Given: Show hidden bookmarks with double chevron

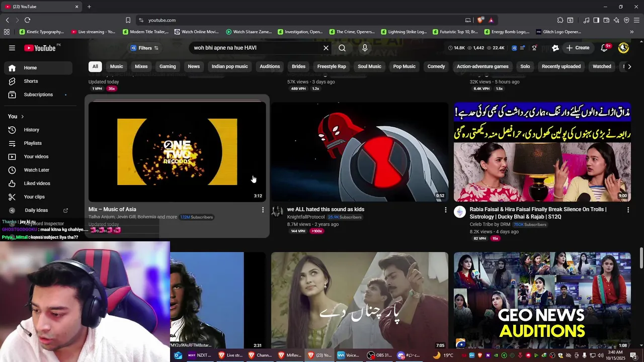Looking at the screenshot, I should click(631, 32).
